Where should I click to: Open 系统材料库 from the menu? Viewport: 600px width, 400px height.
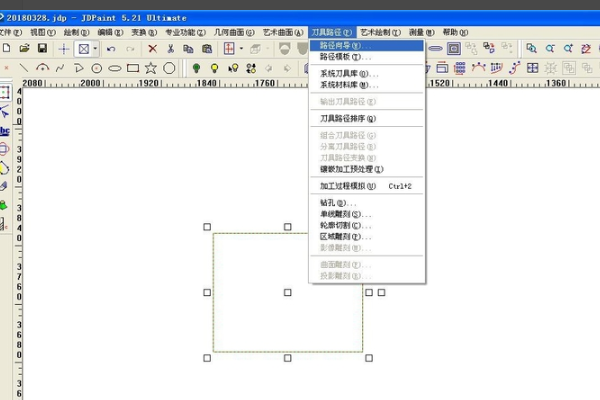[367, 85]
